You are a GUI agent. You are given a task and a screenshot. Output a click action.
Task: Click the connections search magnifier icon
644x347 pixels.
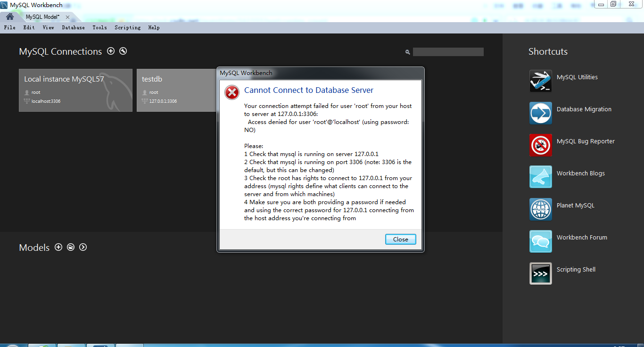point(408,52)
